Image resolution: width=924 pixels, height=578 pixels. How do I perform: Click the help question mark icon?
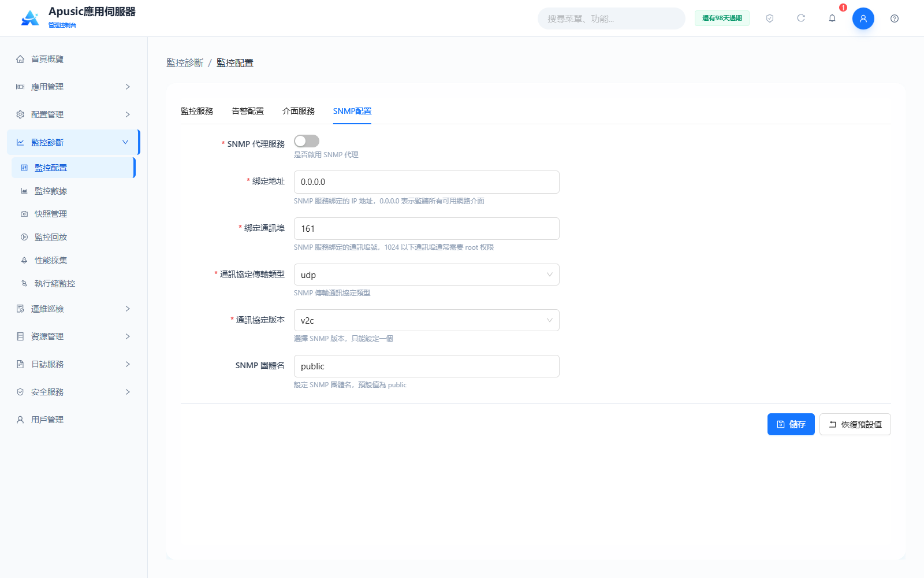point(895,18)
